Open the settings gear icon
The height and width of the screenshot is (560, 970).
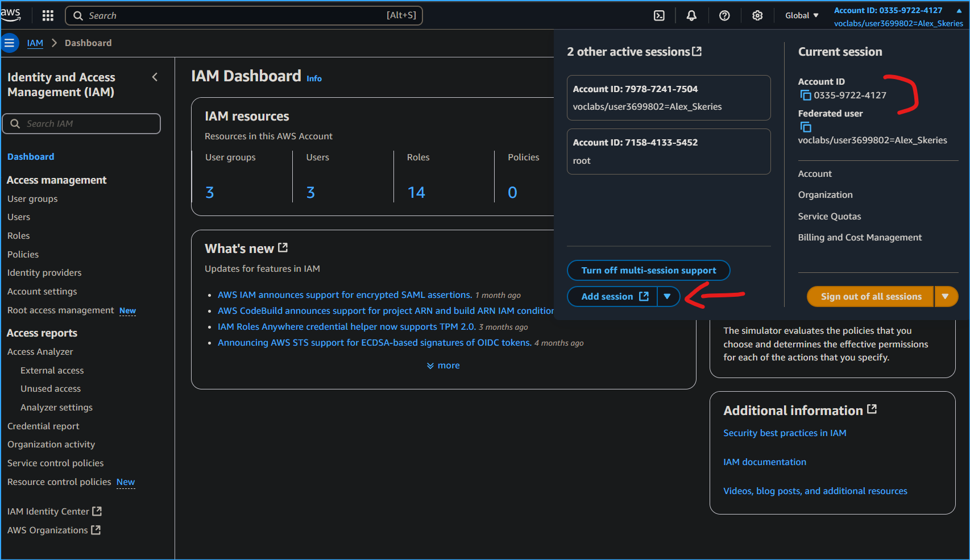[757, 15]
